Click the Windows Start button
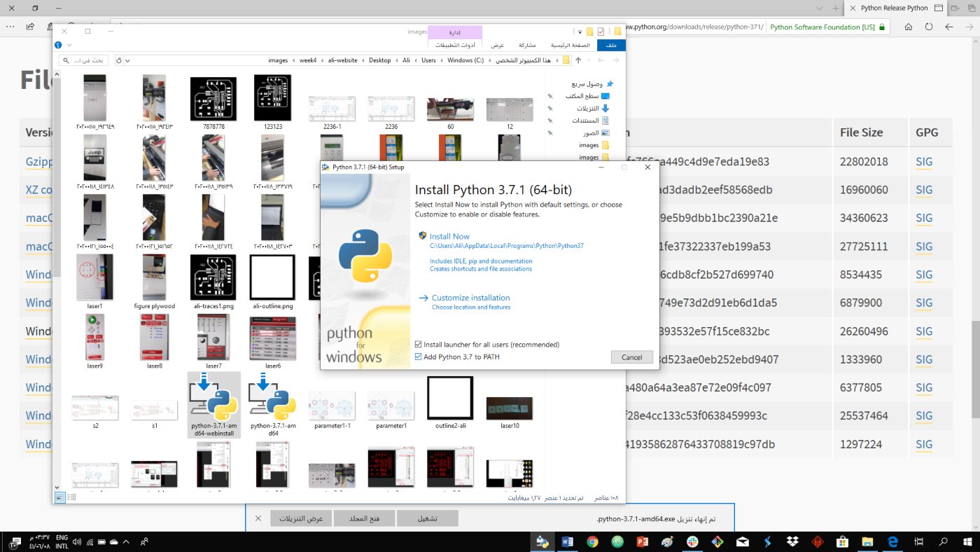 (x=967, y=541)
